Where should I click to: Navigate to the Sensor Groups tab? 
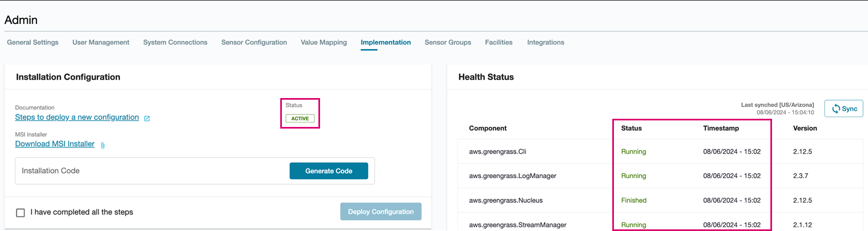(448, 42)
